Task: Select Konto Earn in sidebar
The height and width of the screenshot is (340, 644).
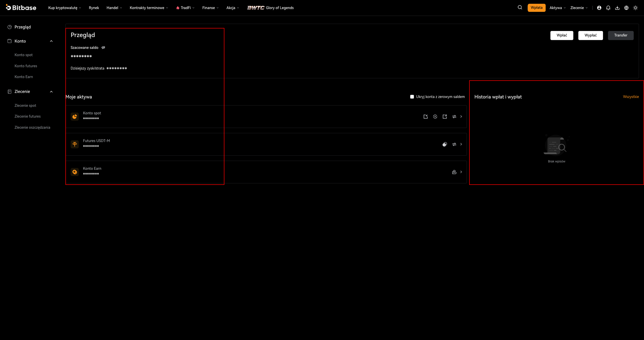Action: [x=24, y=77]
